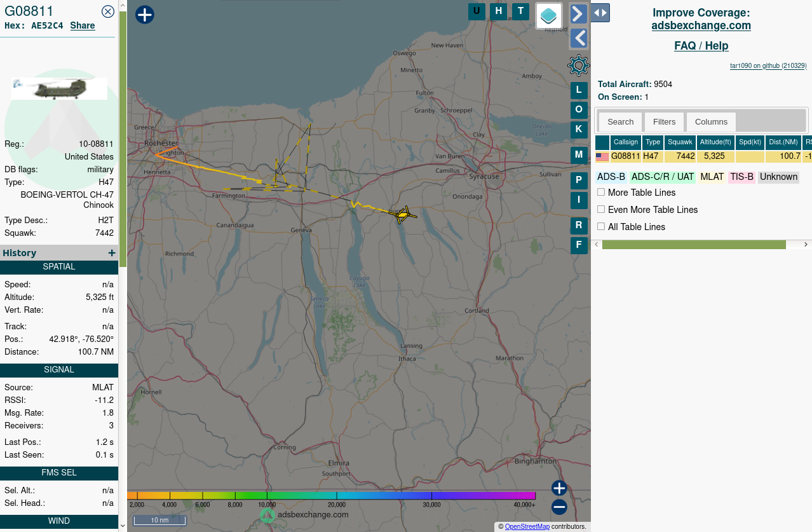Zoom in the map
The image size is (812, 532).
(x=559, y=488)
